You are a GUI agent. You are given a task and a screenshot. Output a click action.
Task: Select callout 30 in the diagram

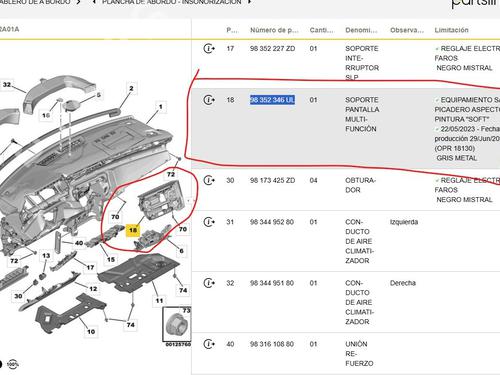click(18, 296)
